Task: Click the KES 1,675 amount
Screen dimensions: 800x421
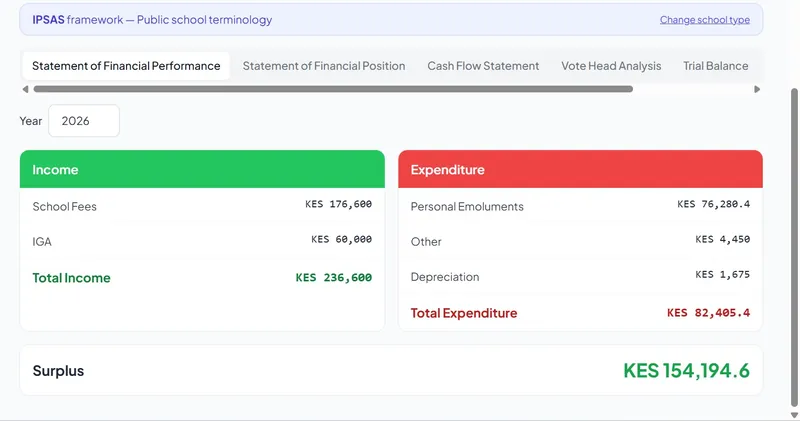Action: (722, 275)
